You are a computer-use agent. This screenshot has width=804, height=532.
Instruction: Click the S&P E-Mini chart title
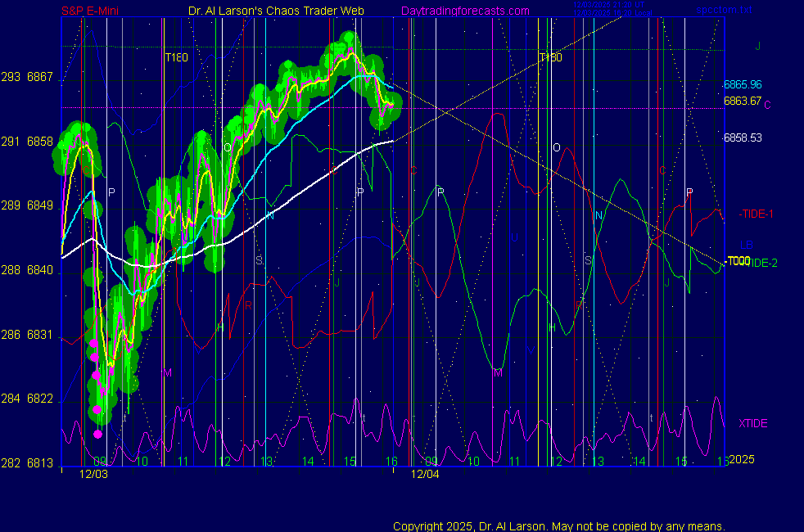click(96, 11)
